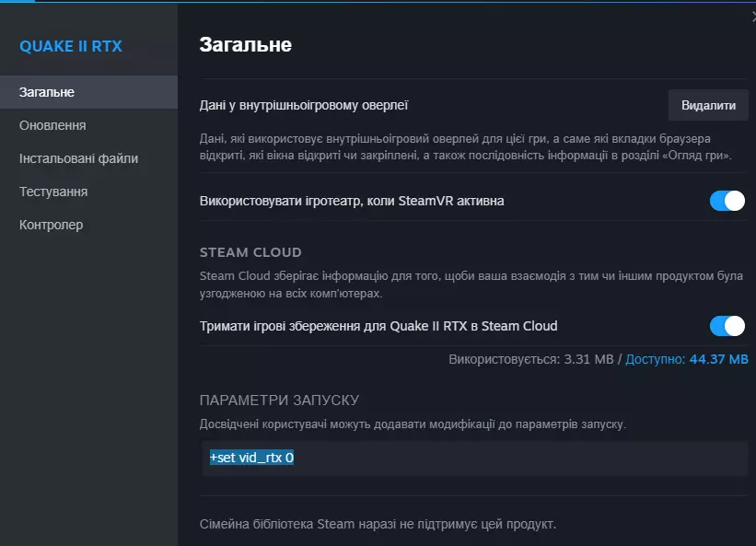Click the ПАРАМЕТРИ ЗАПУСКУ section header
The width and height of the screenshot is (756, 546).
(x=280, y=401)
